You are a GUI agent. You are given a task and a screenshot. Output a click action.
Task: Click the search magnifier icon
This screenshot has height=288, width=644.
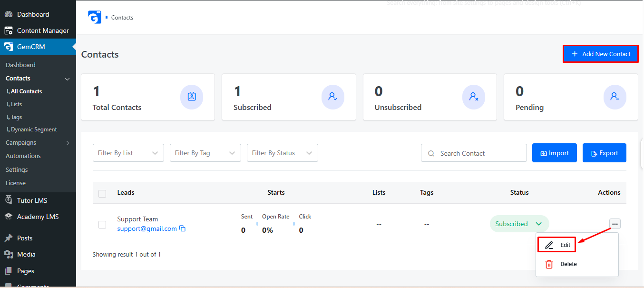pyautogui.click(x=431, y=153)
